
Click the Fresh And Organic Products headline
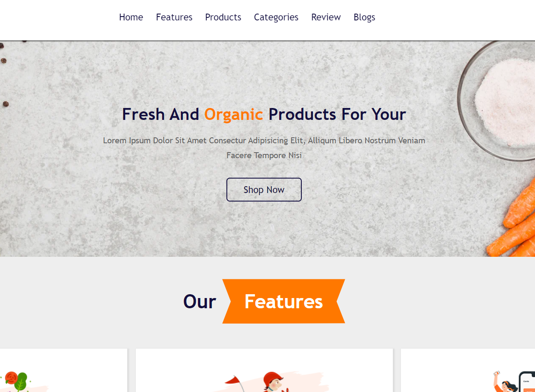(x=264, y=114)
